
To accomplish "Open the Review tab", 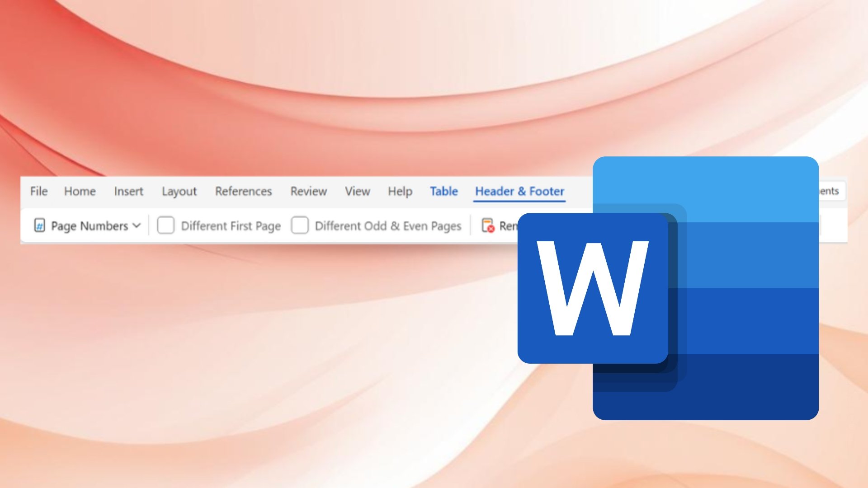I will pos(308,191).
